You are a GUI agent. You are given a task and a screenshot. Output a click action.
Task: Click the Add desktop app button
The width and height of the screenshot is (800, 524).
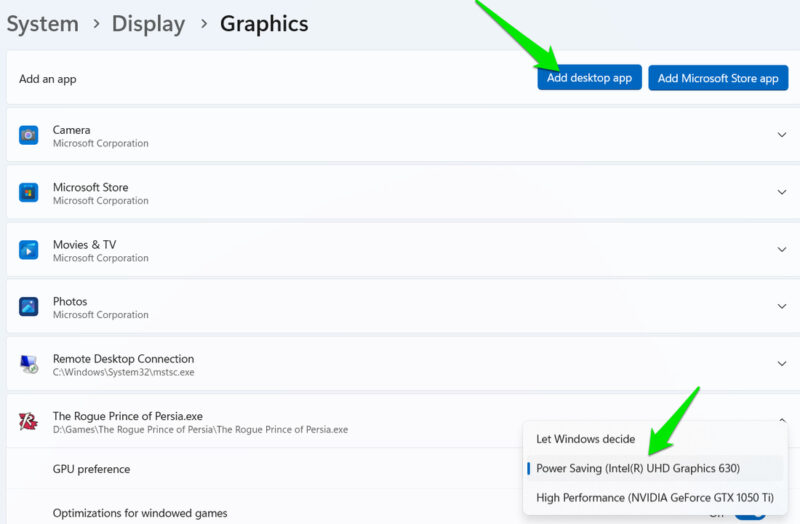coord(589,78)
